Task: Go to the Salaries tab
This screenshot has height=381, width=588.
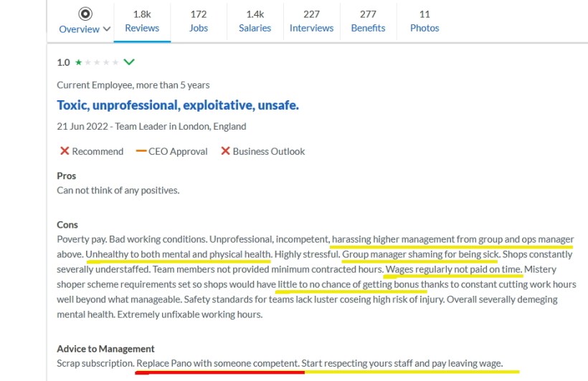Action: (255, 21)
